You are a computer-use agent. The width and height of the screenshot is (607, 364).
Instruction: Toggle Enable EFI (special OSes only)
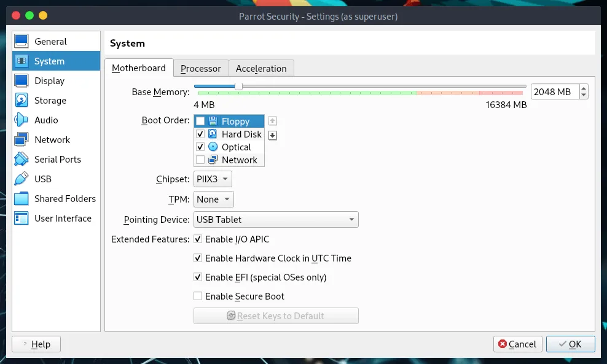click(x=198, y=277)
